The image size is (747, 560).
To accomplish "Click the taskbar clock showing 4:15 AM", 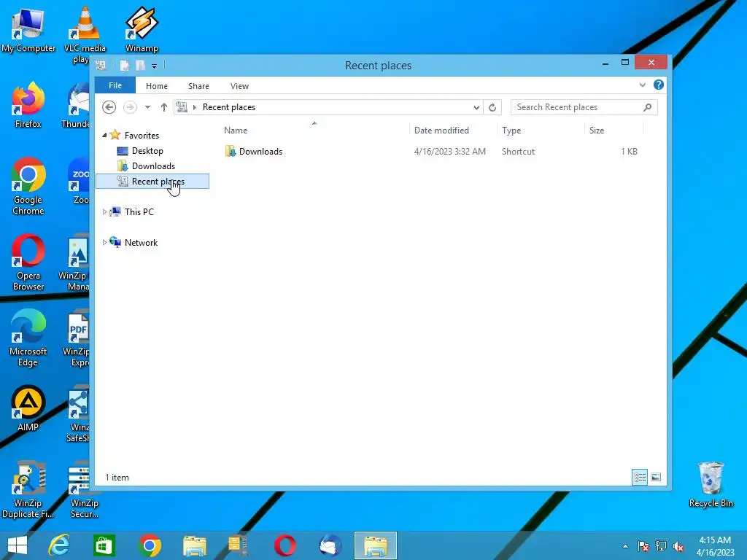I will tap(715, 546).
